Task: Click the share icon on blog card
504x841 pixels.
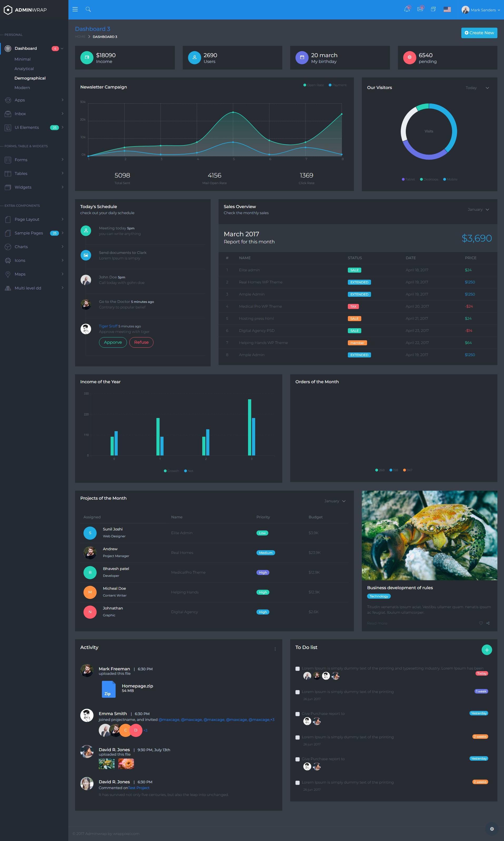Action: [x=488, y=623]
